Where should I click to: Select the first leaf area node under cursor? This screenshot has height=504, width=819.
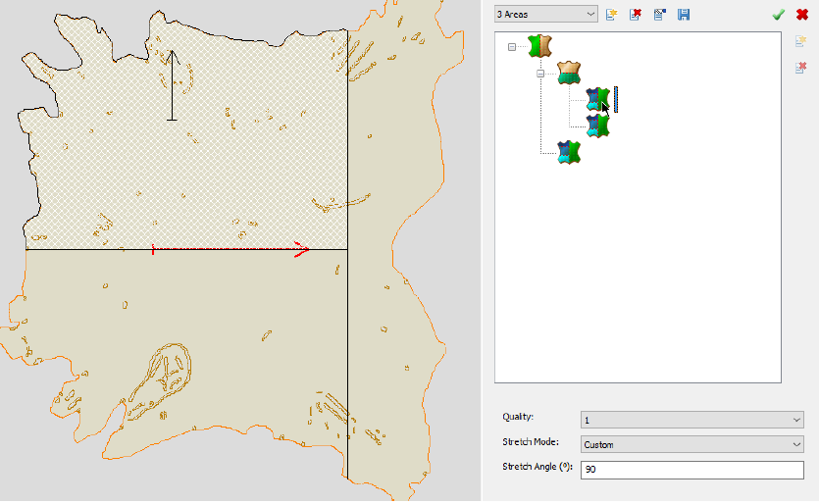coord(598,99)
